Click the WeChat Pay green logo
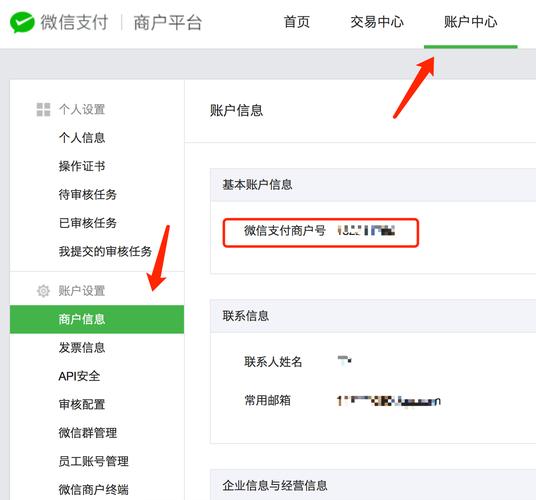The height and width of the screenshot is (500, 536). tap(22, 22)
